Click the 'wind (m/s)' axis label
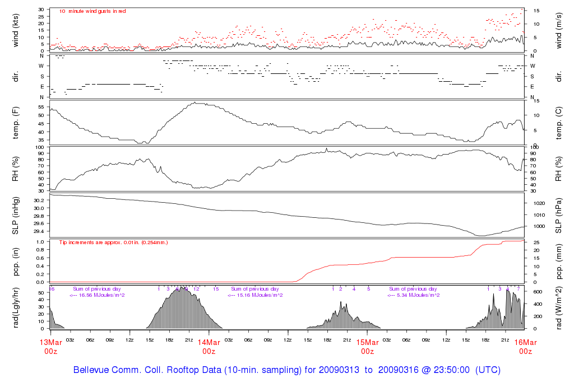 pyautogui.click(x=559, y=30)
